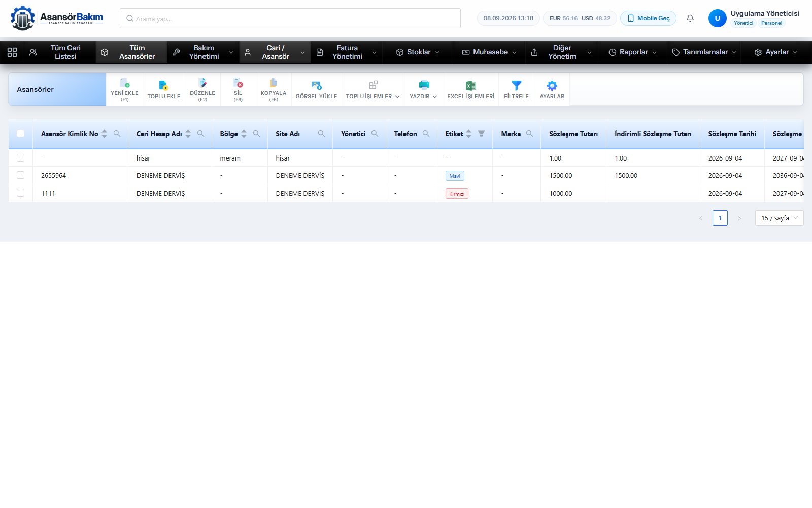Click the user avatar U icon
812x508 pixels.
pos(717,18)
